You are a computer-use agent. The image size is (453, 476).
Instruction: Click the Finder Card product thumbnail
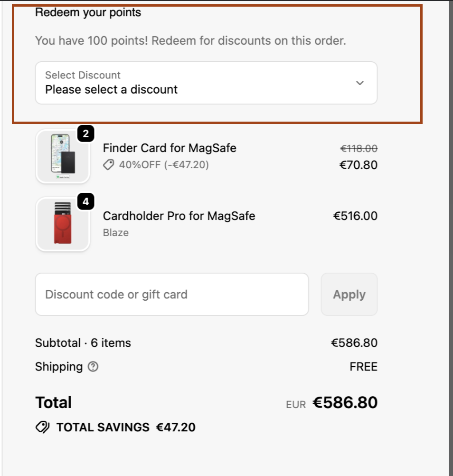coord(63,156)
